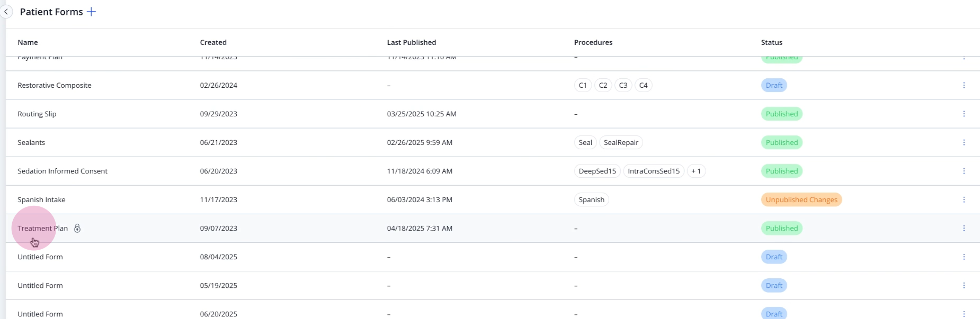Click the Patient Forms page title
Image resolution: width=980 pixels, height=319 pixels.
[x=51, y=12]
